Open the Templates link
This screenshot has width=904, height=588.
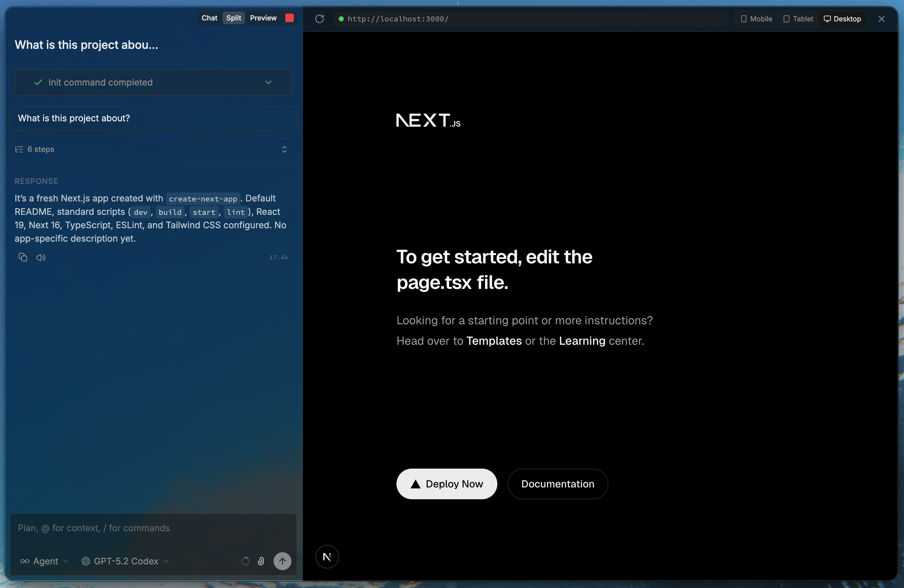point(494,341)
